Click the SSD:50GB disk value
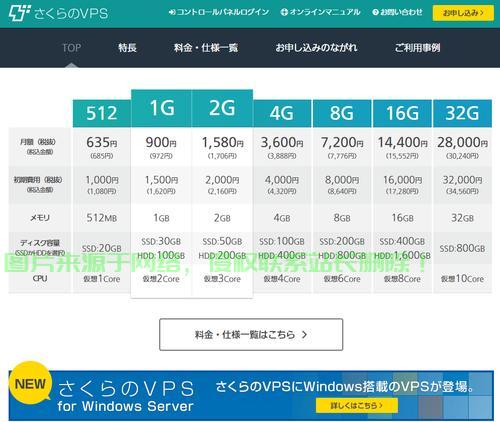 coord(222,241)
